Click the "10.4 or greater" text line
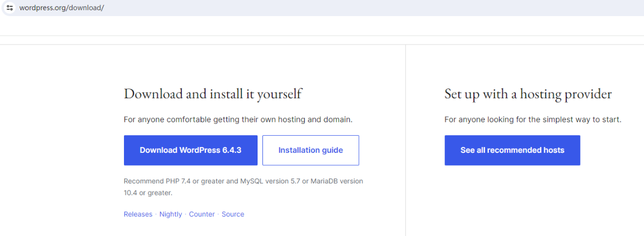 pyautogui.click(x=148, y=193)
